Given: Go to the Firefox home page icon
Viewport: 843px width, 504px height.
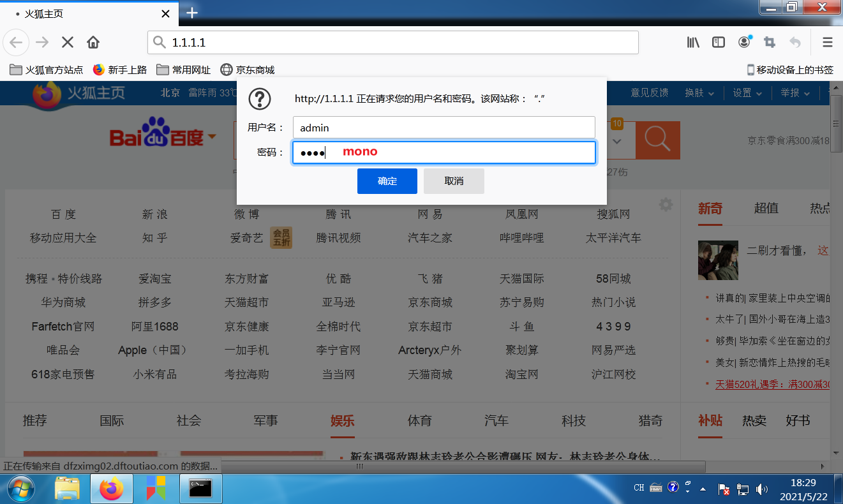Looking at the screenshot, I should pyautogui.click(x=93, y=43).
